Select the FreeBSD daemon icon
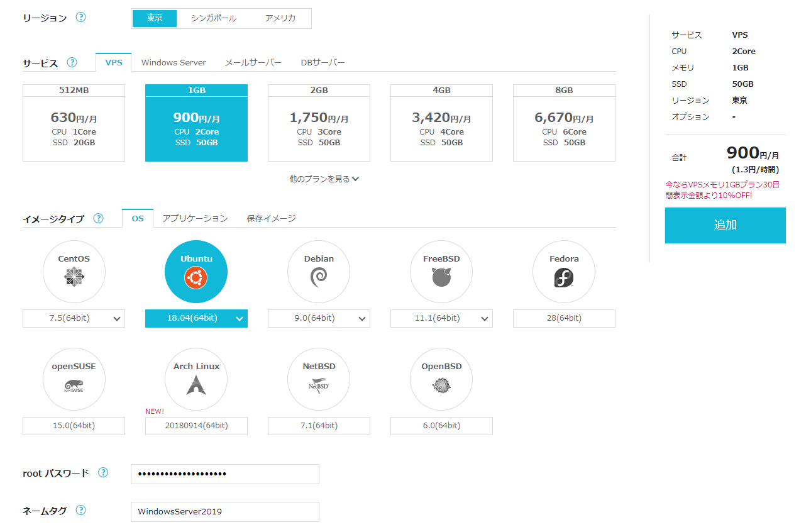The width and height of the screenshot is (811, 532). click(x=441, y=277)
